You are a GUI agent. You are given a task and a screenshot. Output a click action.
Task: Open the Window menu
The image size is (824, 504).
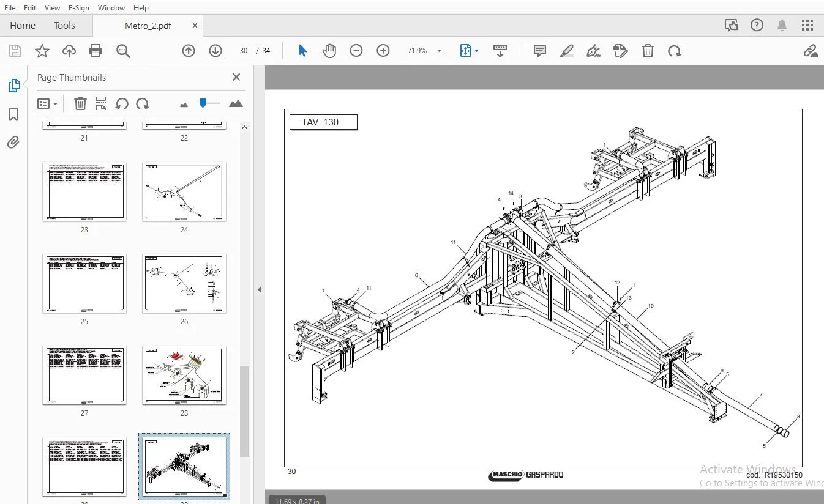[111, 7]
